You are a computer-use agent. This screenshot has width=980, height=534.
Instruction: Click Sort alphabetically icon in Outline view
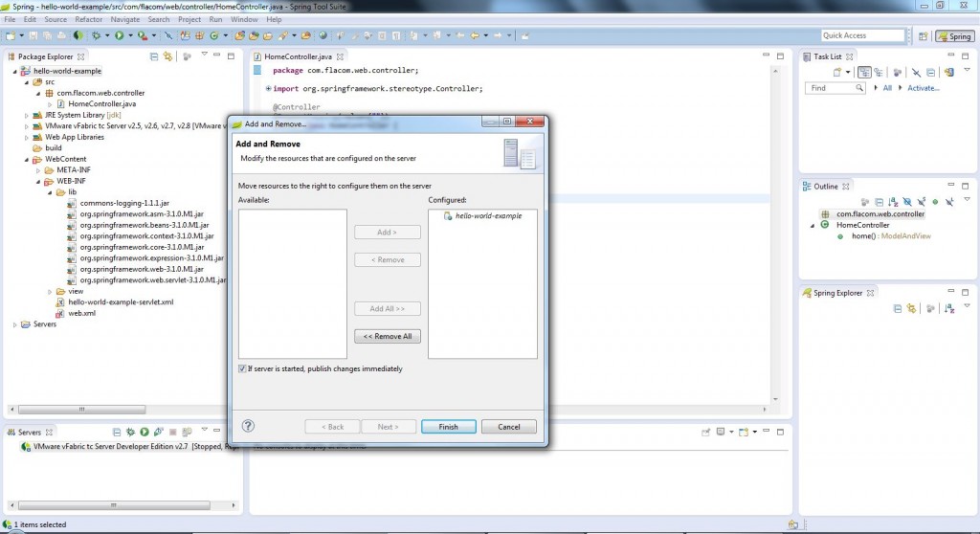(x=893, y=202)
